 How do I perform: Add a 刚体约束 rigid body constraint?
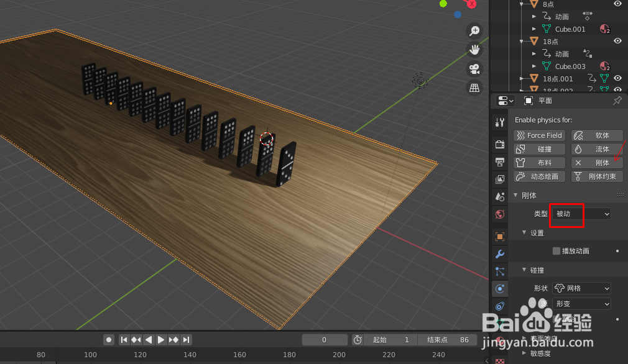(597, 176)
